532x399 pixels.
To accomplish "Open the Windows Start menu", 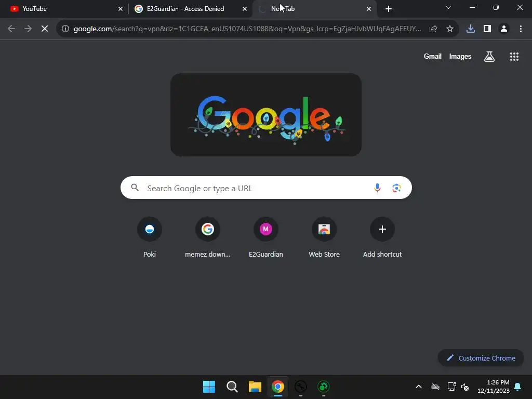I will tap(209, 387).
